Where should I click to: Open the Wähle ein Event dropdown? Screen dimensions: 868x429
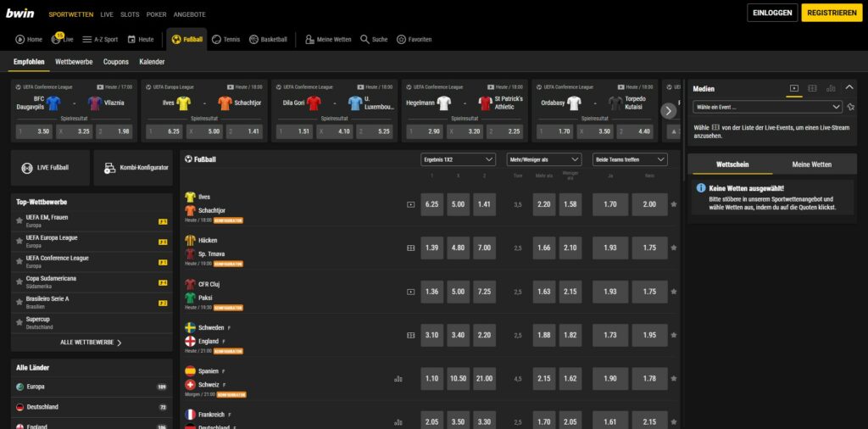point(767,107)
